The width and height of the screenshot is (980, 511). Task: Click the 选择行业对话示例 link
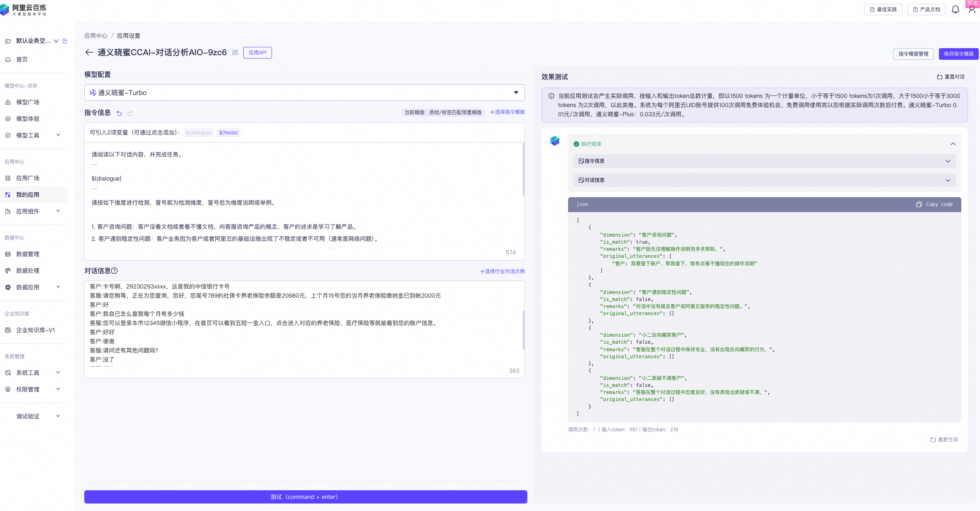click(x=502, y=271)
